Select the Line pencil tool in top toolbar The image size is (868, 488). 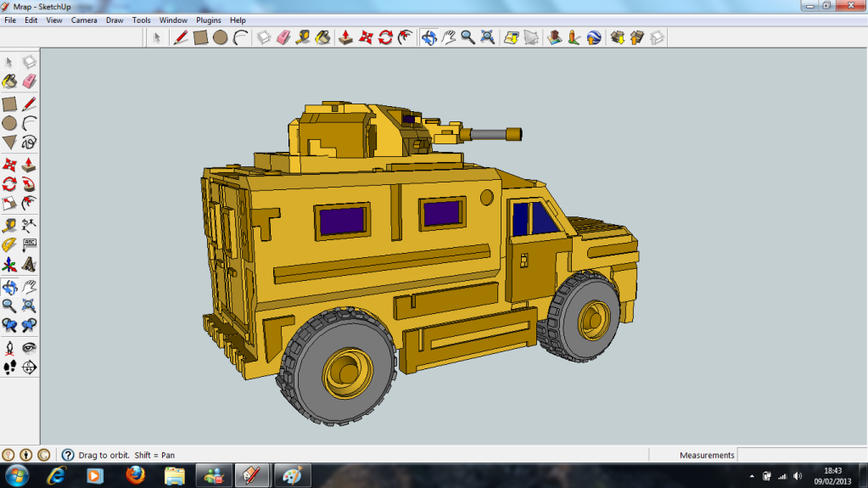coord(181,37)
